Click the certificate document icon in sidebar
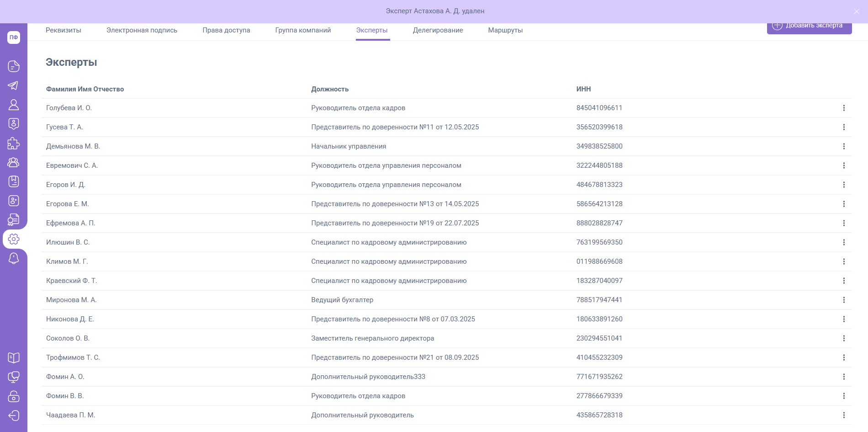This screenshot has width=868, height=432. 13,220
